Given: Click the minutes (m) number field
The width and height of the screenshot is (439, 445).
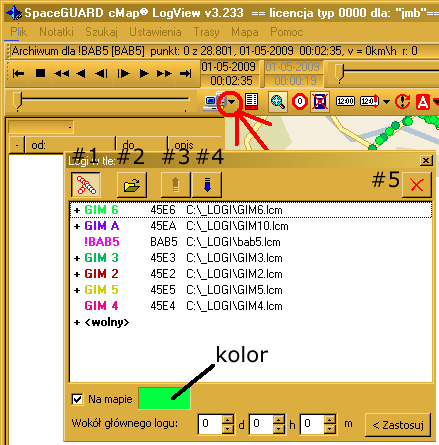Looking at the screenshot, I should pyautogui.click(x=312, y=424).
